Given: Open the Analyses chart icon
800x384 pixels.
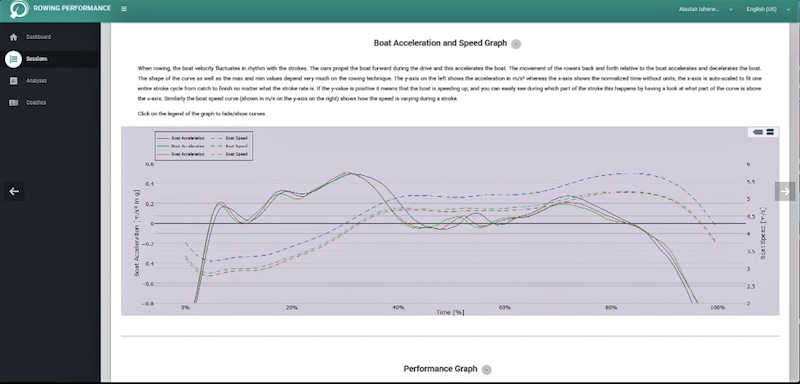Looking at the screenshot, I should pos(13,81).
